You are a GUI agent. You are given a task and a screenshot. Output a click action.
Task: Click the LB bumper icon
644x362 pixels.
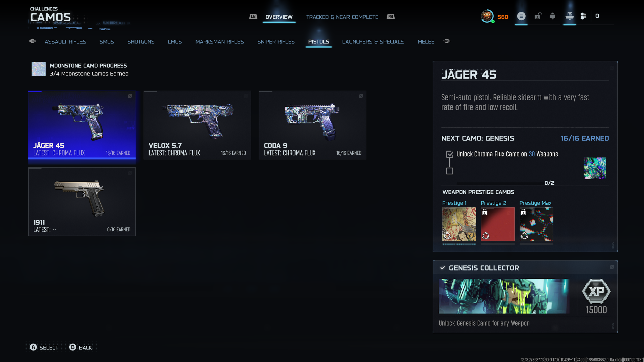point(253,17)
